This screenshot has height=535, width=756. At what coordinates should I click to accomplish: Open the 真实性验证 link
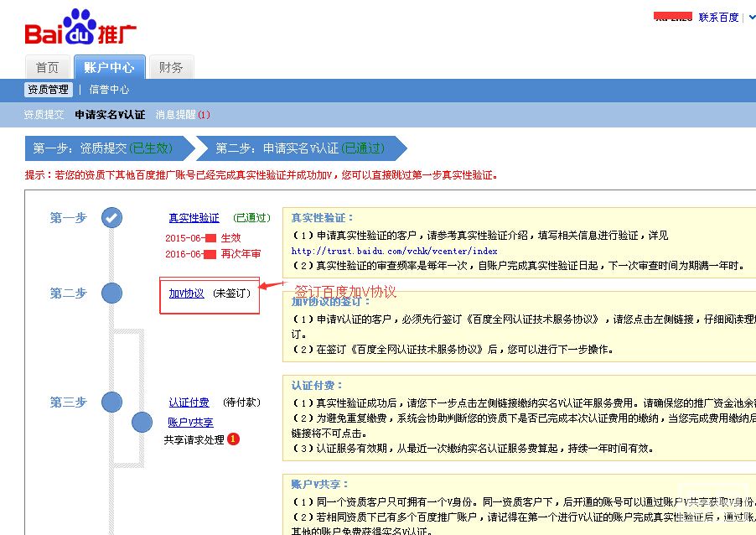point(194,218)
